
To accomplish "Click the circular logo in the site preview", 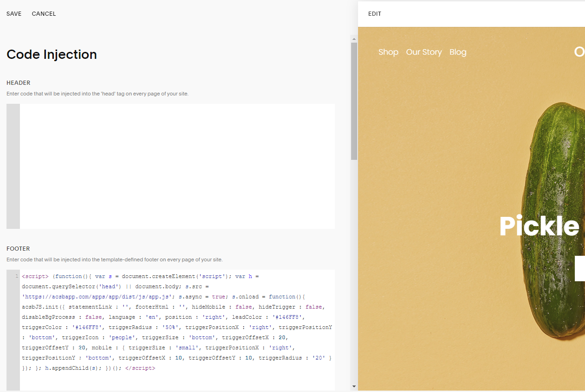I will (x=579, y=52).
